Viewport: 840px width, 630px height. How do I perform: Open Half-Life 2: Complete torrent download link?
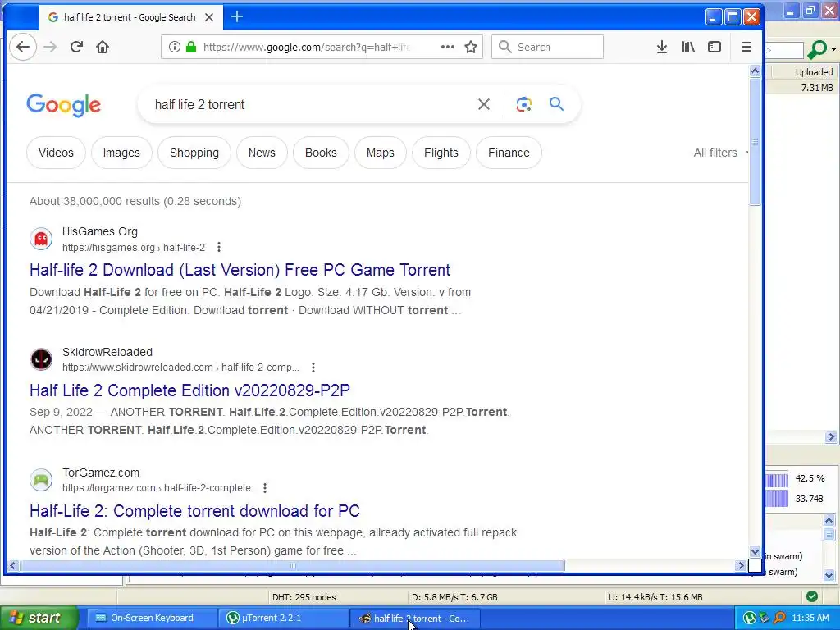pos(194,511)
